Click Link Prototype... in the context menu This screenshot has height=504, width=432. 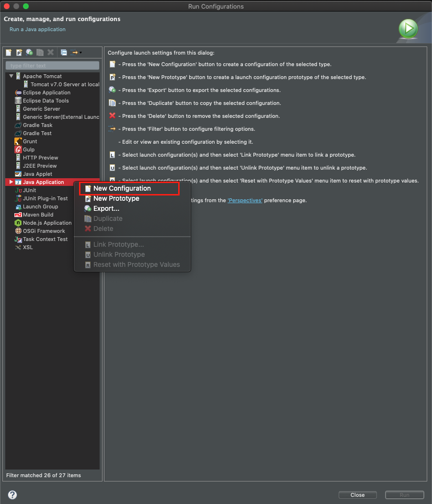click(x=132, y=245)
